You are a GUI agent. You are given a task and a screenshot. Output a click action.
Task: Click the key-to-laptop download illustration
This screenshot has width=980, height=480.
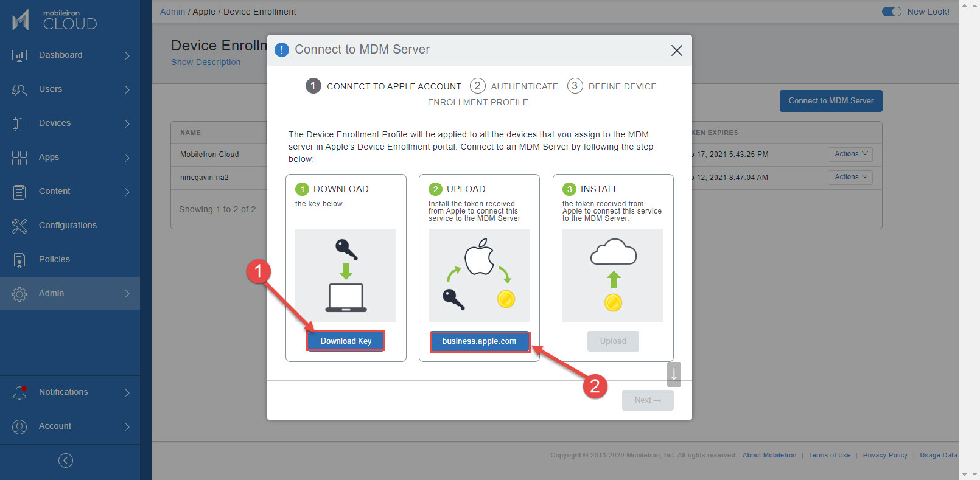coord(346,275)
